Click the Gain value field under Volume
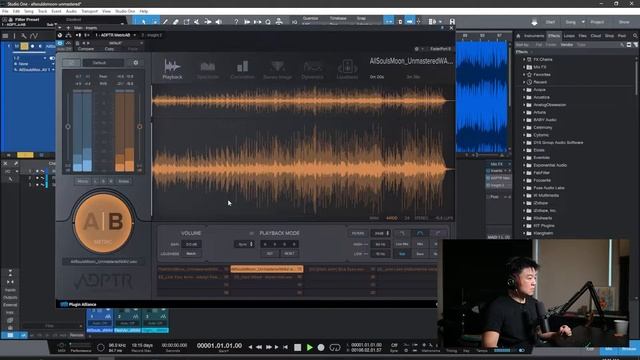640x360 pixels. (191, 244)
